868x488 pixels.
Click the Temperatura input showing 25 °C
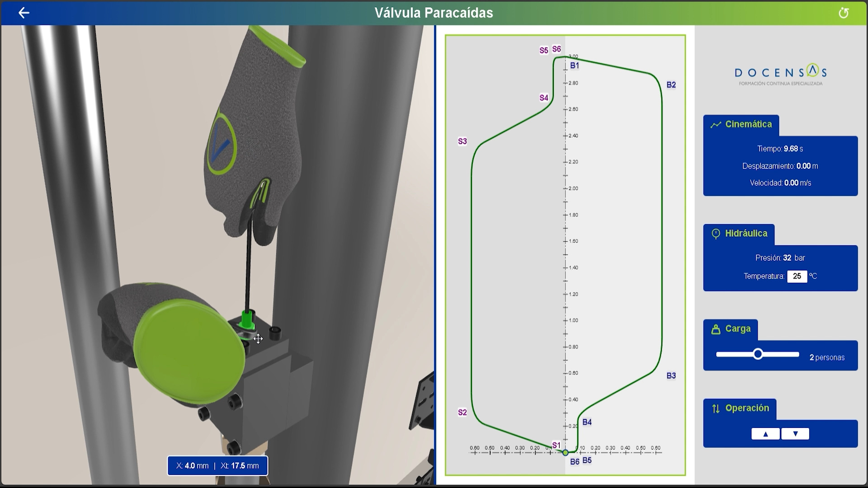tap(797, 276)
